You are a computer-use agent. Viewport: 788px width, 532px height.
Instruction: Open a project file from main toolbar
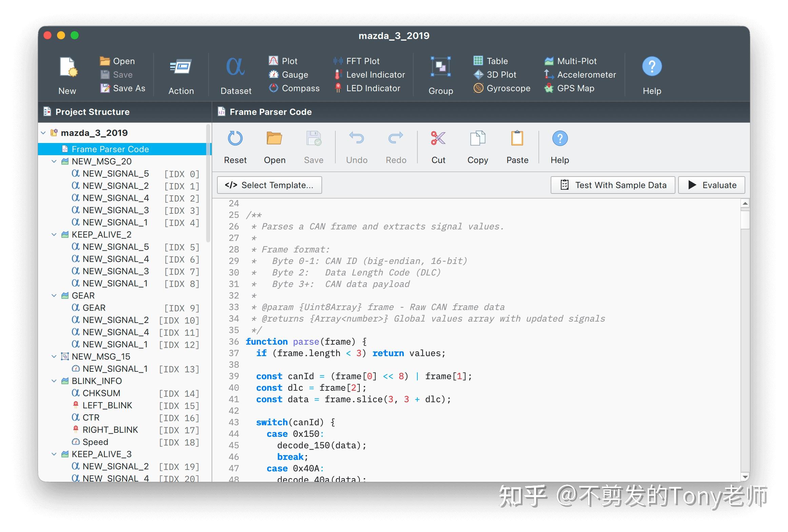pos(117,61)
